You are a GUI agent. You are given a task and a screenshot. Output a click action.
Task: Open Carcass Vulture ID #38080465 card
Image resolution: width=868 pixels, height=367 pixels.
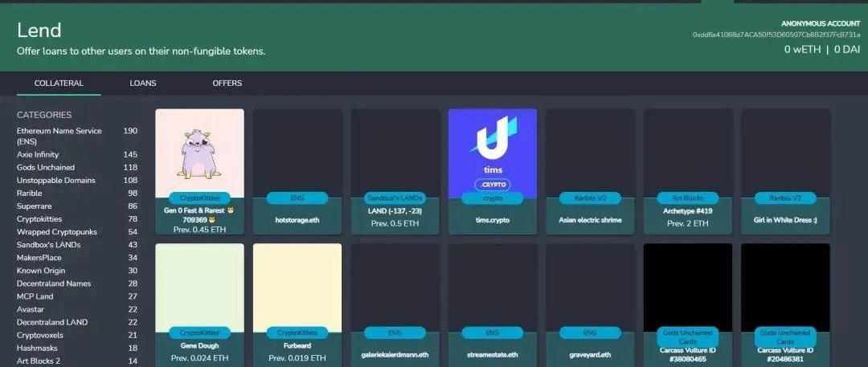point(688,305)
